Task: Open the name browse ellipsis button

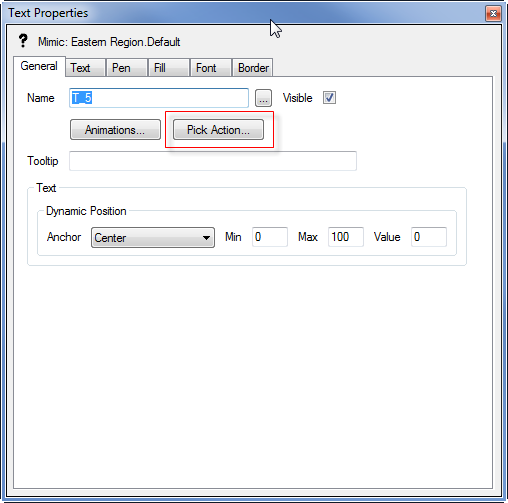Action: 263,98
